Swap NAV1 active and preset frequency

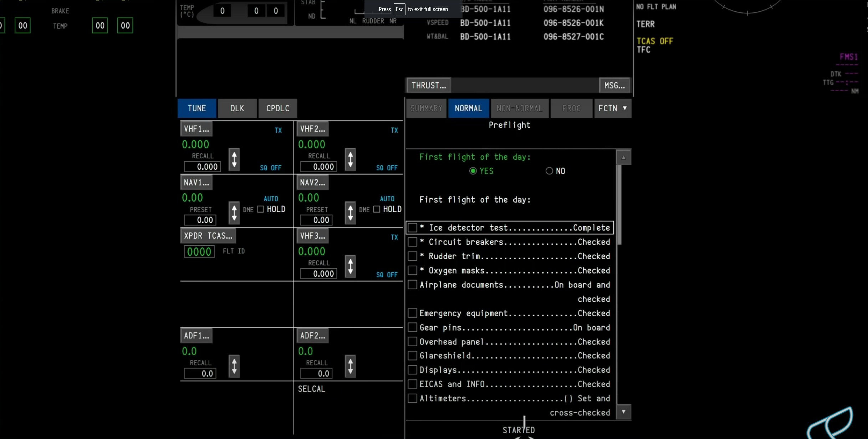234,213
